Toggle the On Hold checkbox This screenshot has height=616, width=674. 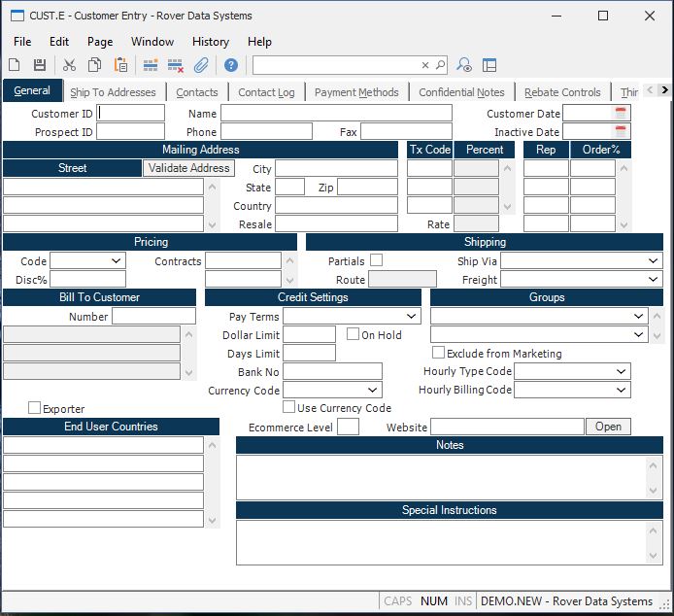coord(354,334)
